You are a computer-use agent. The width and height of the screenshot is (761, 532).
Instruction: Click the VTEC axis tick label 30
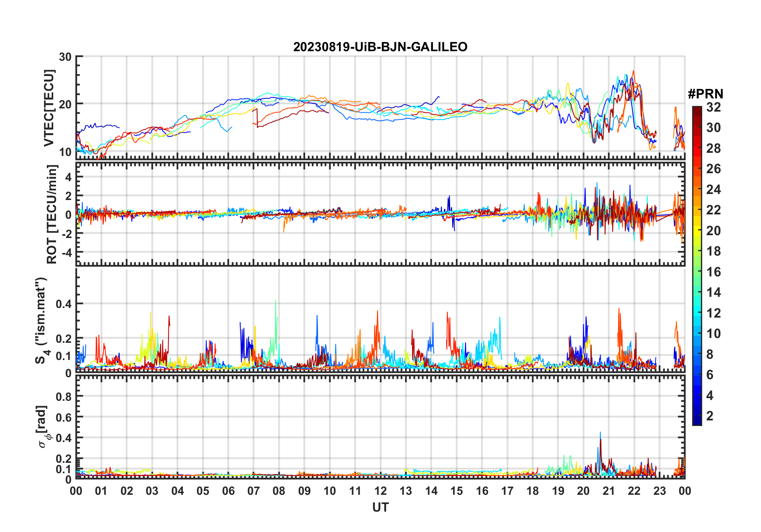pos(65,57)
